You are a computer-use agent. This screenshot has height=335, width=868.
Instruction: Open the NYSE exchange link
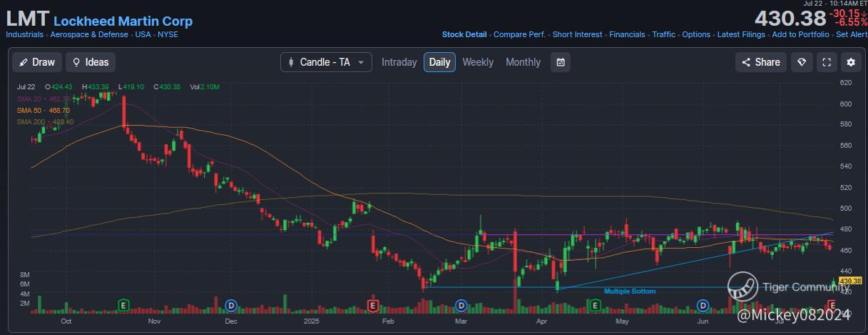pyautogui.click(x=168, y=34)
